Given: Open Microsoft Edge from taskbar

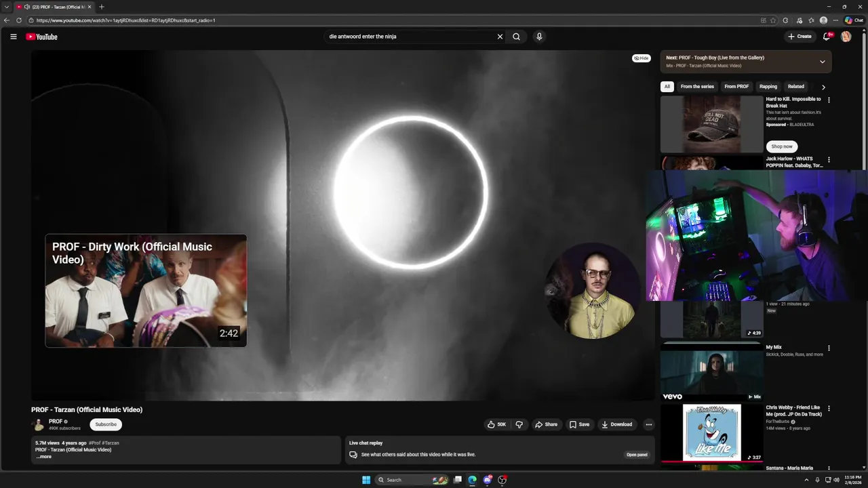Looking at the screenshot, I should pos(472,480).
